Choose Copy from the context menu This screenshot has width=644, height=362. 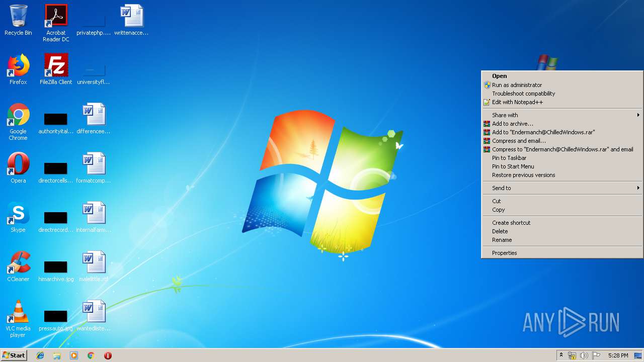562,210
